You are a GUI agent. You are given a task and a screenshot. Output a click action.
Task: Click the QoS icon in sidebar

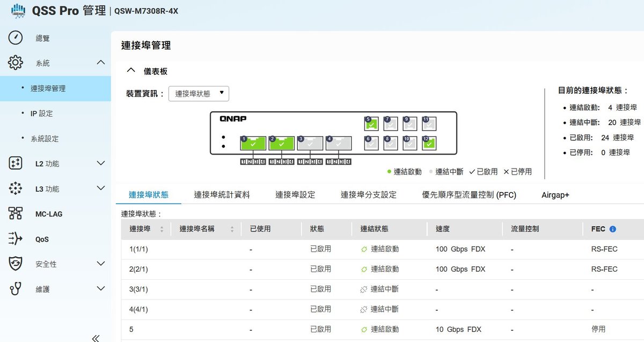click(x=16, y=239)
